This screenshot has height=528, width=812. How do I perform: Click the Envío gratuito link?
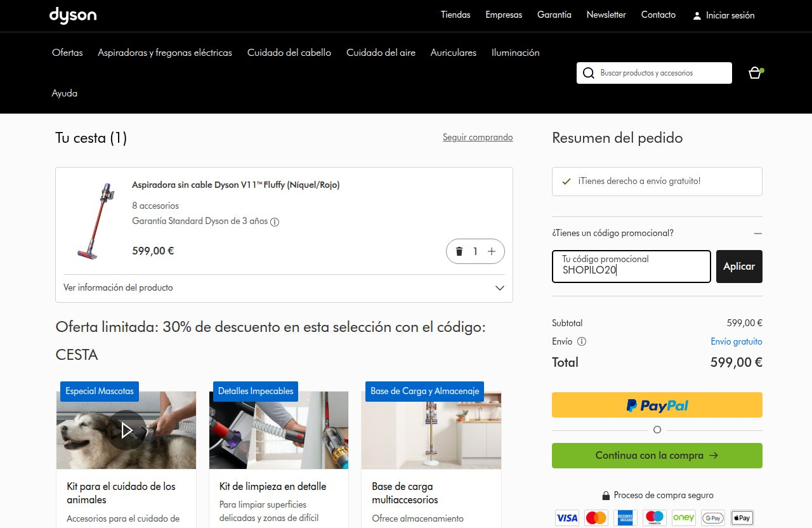pos(737,341)
